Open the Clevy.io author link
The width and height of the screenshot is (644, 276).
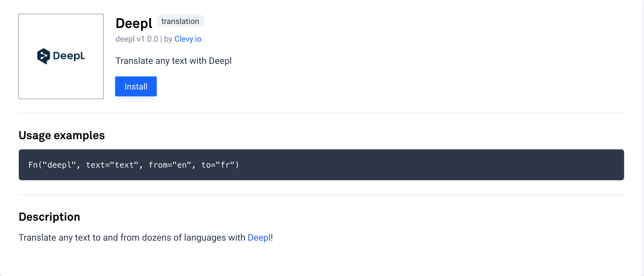pos(188,39)
